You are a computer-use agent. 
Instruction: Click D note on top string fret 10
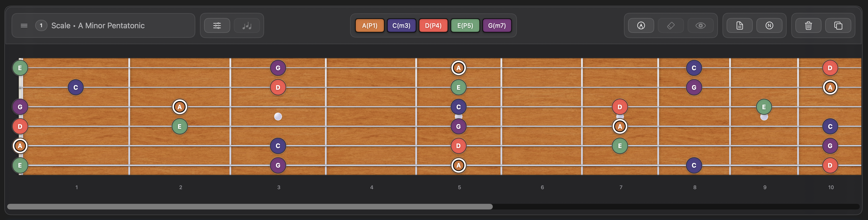[830, 68]
